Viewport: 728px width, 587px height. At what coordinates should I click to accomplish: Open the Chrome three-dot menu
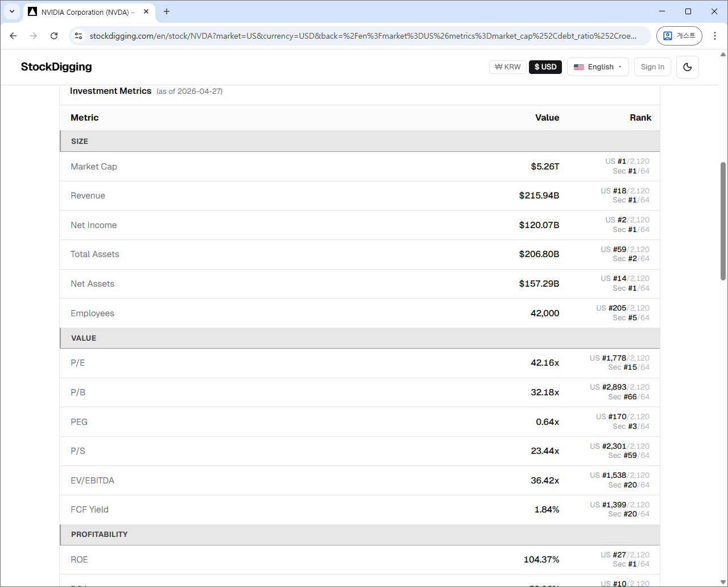click(x=715, y=36)
